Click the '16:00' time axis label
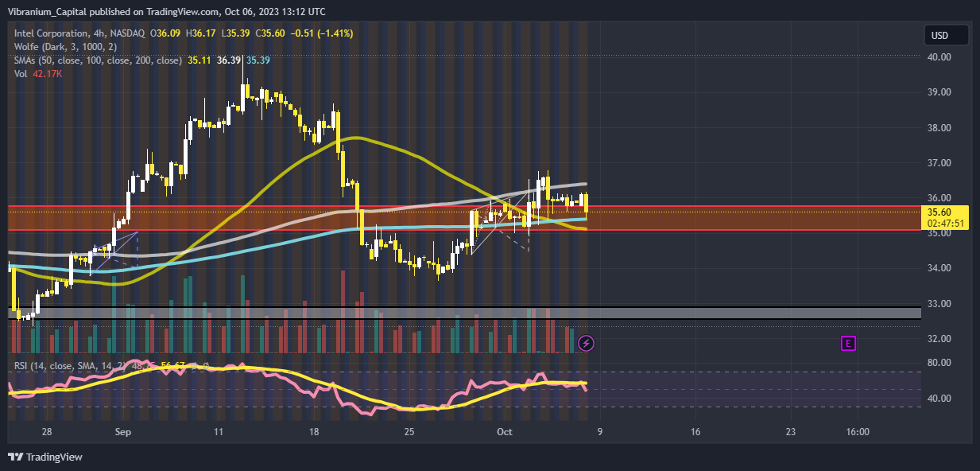The height and width of the screenshot is (471, 980). pyautogui.click(x=858, y=432)
